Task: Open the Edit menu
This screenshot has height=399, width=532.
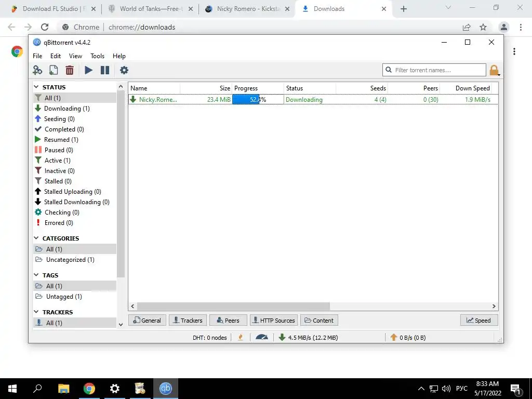Action: point(56,56)
